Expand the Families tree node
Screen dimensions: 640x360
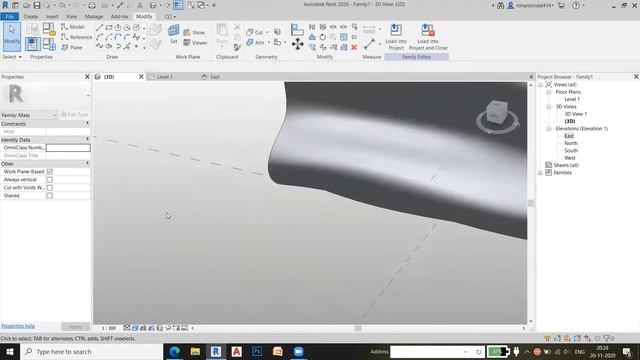tap(540, 173)
